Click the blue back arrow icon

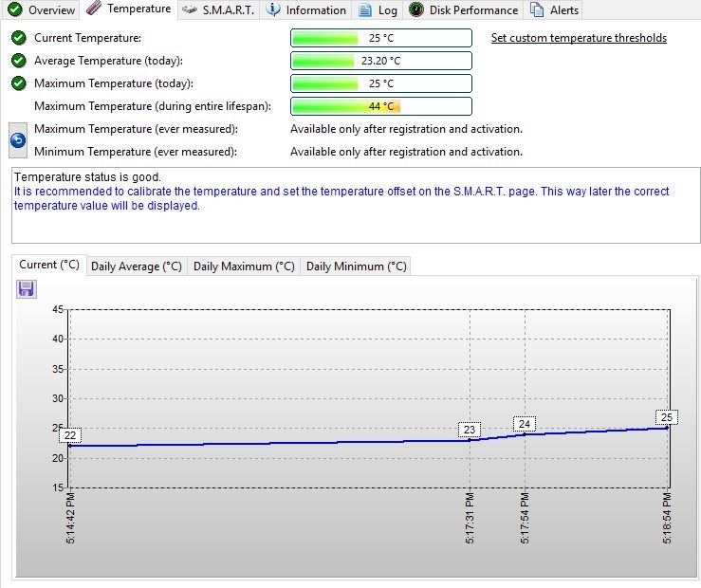click(x=18, y=140)
